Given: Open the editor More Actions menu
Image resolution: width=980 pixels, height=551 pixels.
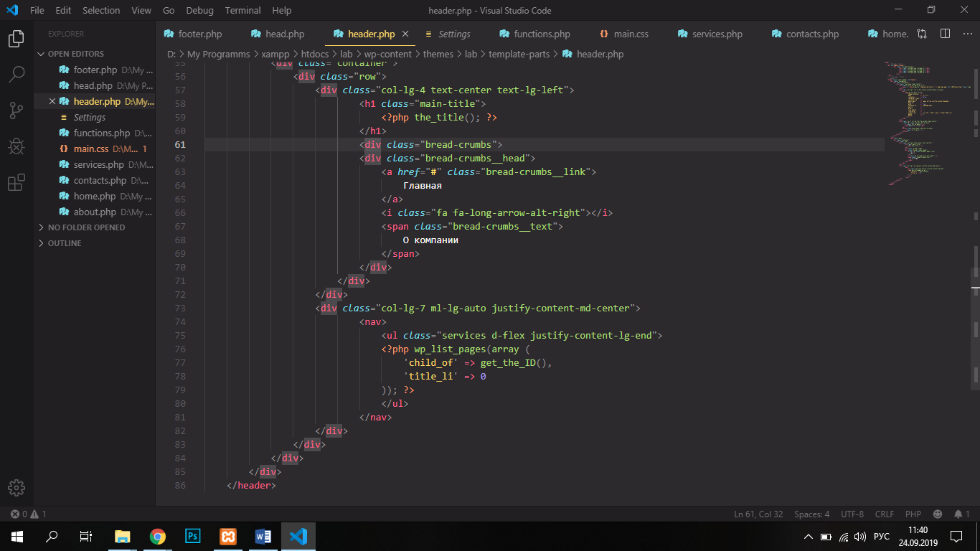Looking at the screenshot, I should pyautogui.click(x=966, y=34).
